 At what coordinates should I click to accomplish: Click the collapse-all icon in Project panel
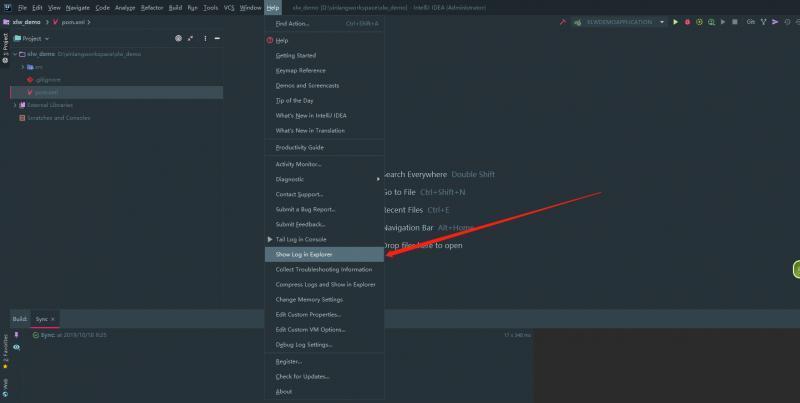[191, 38]
